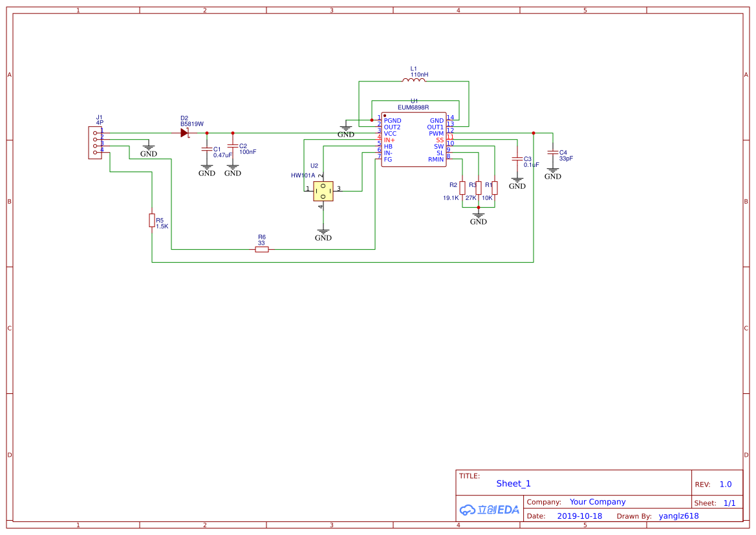Click the REV value 1.0

tap(726, 485)
